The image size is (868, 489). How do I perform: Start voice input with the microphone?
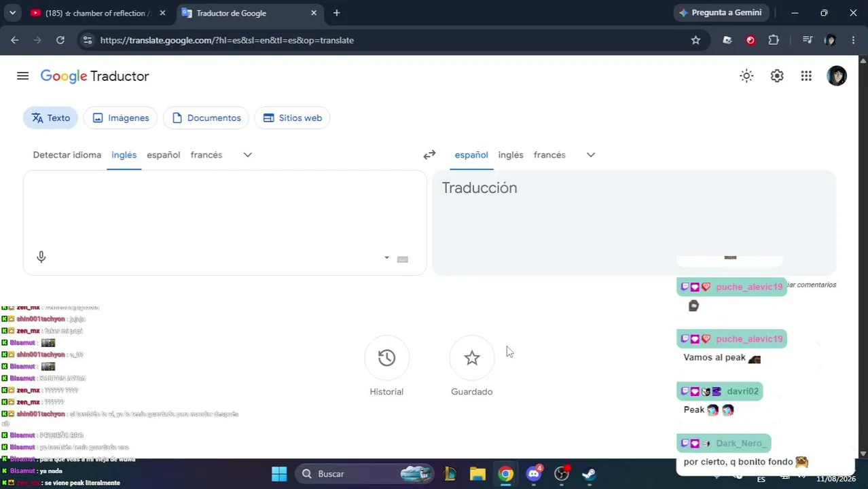click(41, 257)
